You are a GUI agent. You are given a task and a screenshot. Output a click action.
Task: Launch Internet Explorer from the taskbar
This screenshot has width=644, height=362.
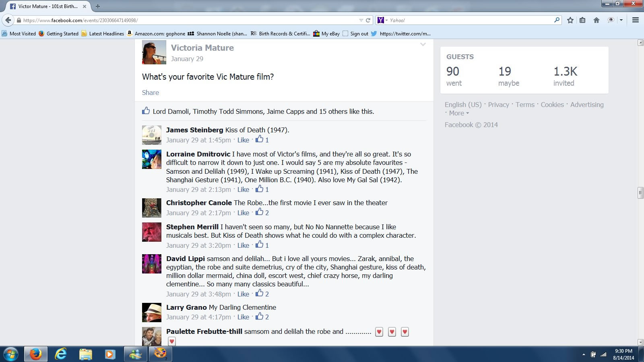click(61, 354)
